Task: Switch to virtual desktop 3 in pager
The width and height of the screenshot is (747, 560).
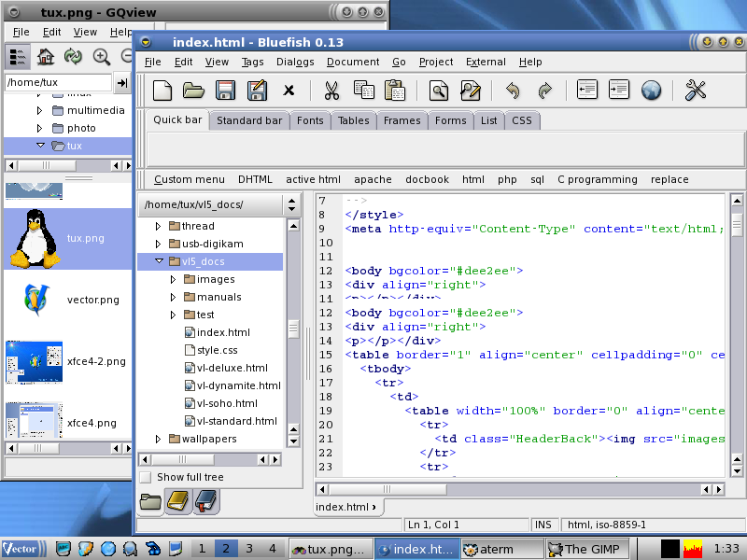Action: click(248, 549)
